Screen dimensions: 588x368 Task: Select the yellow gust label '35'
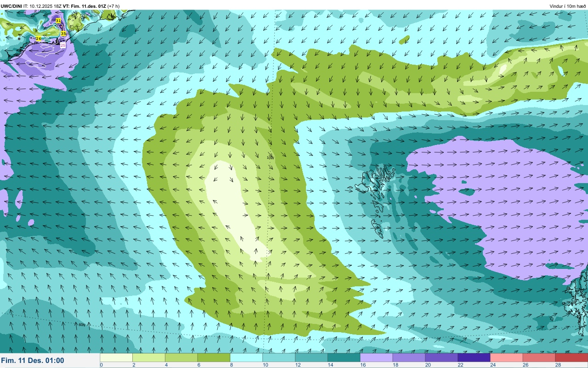point(63,33)
